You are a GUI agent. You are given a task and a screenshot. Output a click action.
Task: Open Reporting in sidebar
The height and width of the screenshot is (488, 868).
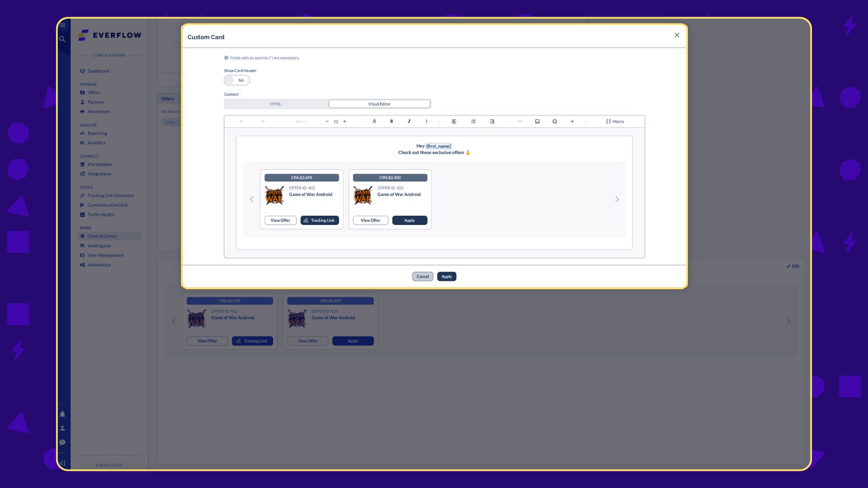click(97, 133)
